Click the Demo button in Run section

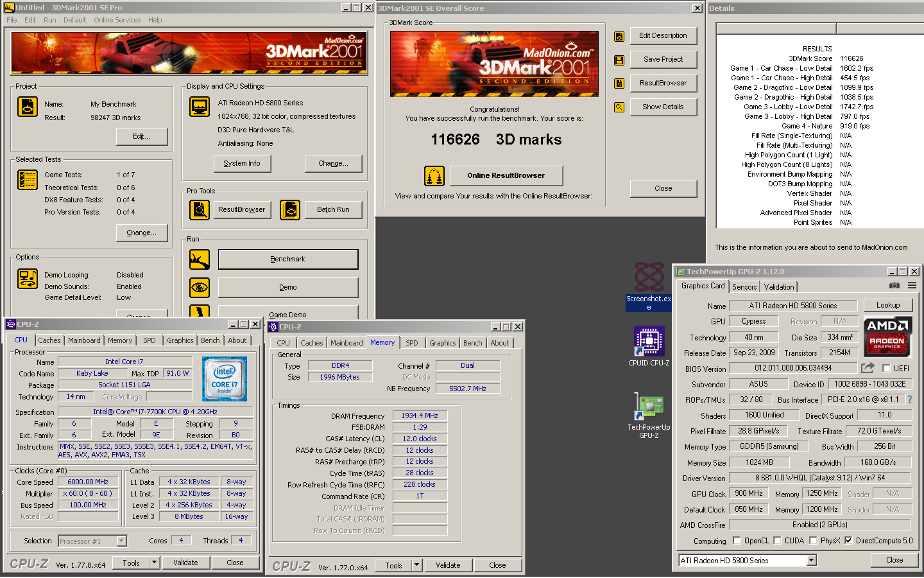[x=288, y=288]
